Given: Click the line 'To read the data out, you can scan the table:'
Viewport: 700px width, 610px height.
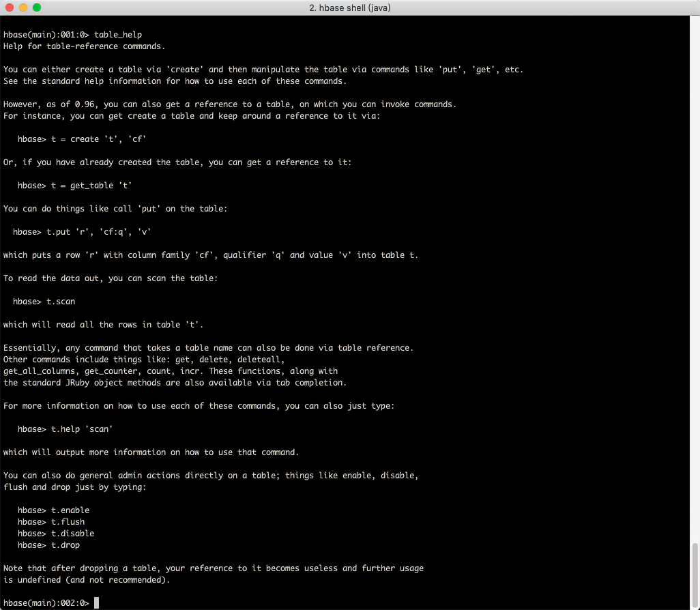Looking at the screenshot, I should (x=111, y=278).
